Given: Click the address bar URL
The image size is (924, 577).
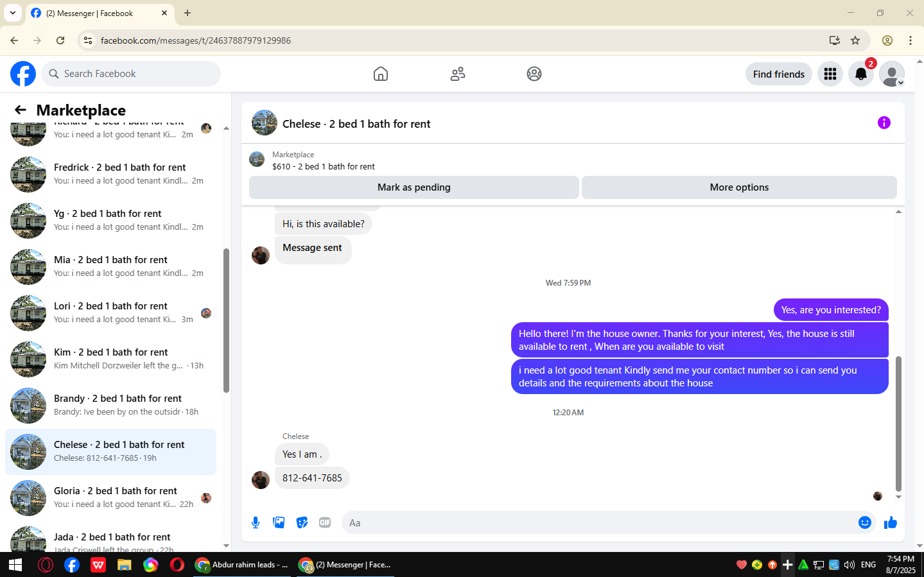Looking at the screenshot, I should click(x=196, y=40).
